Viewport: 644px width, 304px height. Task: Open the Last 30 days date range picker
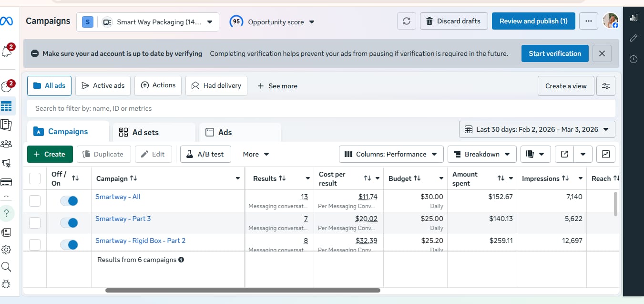click(537, 129)
